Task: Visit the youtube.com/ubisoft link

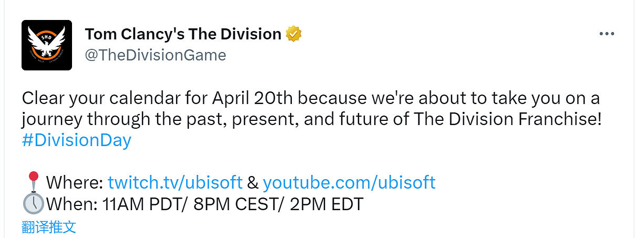Action: click(x=349, y=182)
